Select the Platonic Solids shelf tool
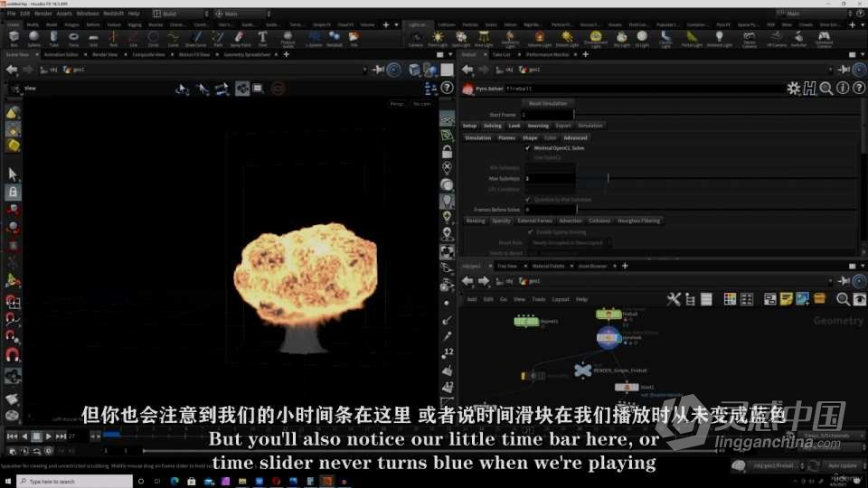The image size is (868, 488). pyautogui.click(x=288, y=38)
